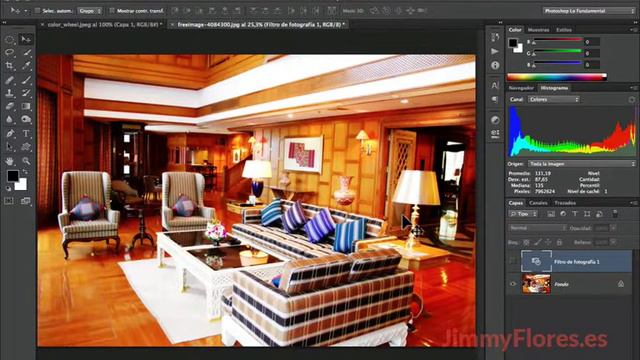Select the Move tool

coord(26,39)
